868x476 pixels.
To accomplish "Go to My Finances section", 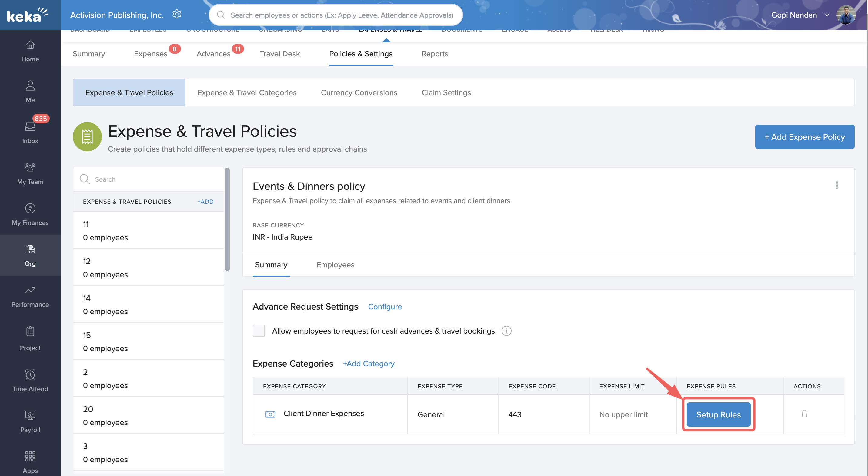I will tap(30, 214).
